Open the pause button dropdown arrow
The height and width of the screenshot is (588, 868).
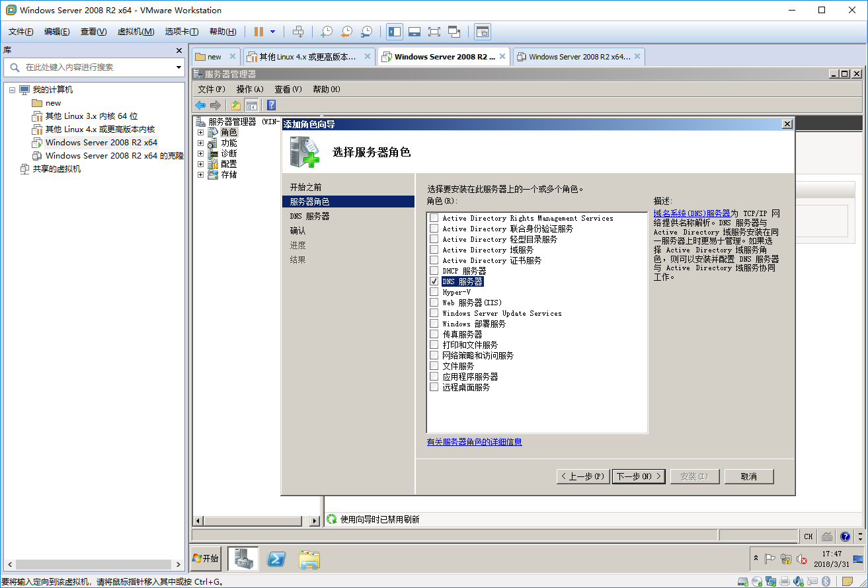[x=272, y=31]
